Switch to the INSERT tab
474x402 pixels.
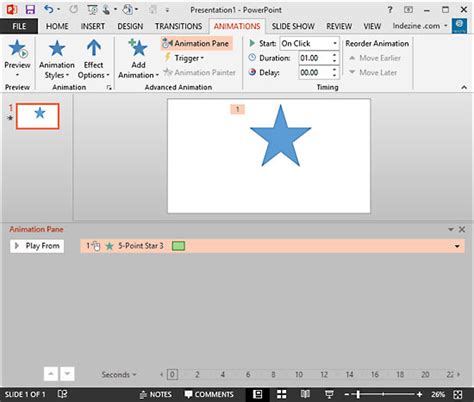[93, 26]
